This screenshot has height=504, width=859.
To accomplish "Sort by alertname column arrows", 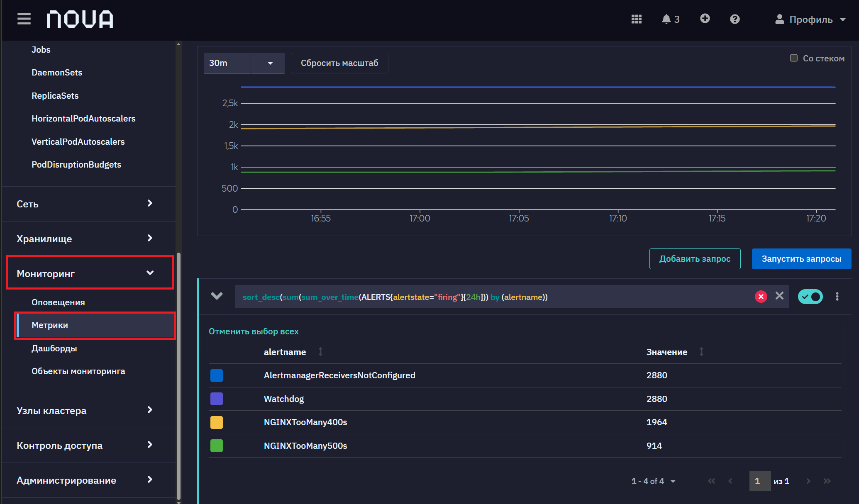I will pos(320,352).
